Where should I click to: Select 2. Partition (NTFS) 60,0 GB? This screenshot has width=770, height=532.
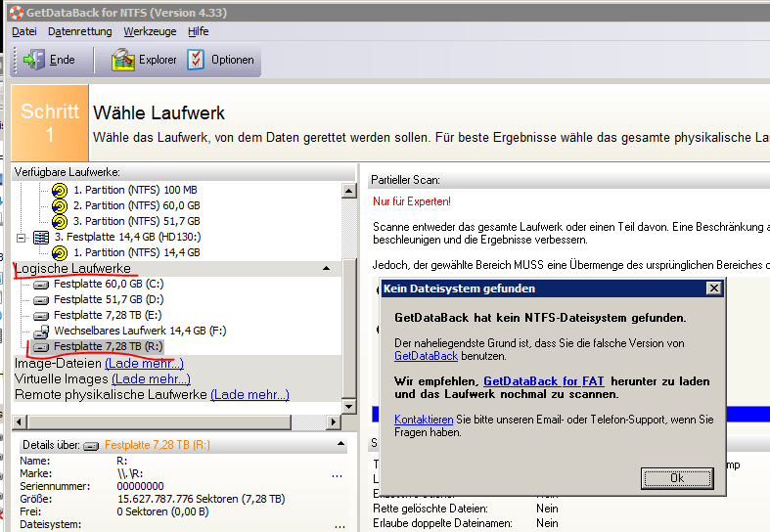tap(137, 205)
